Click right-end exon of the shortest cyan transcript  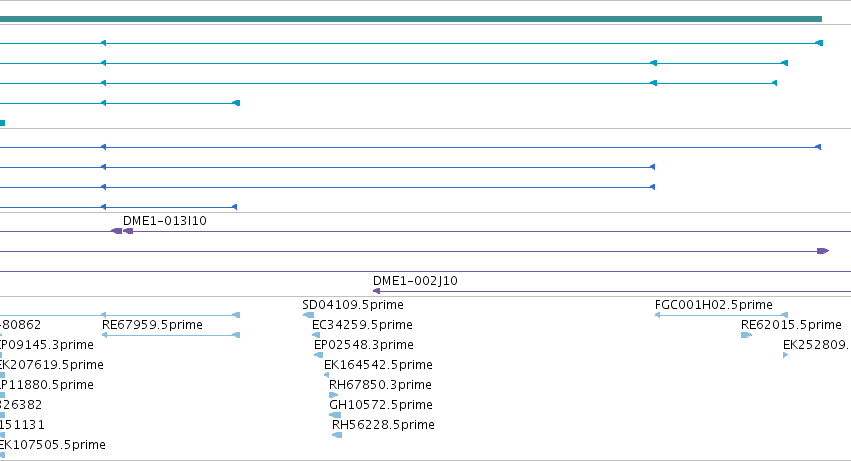[x=236, y=103]
